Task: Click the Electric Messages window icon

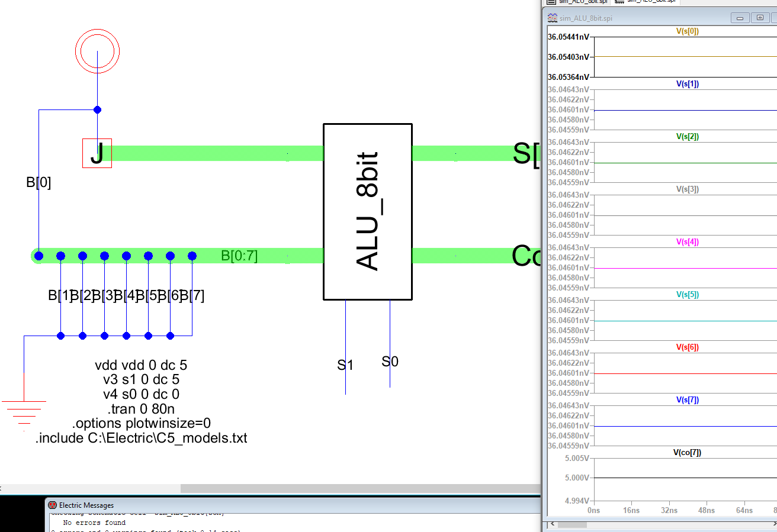Action: 52,505
